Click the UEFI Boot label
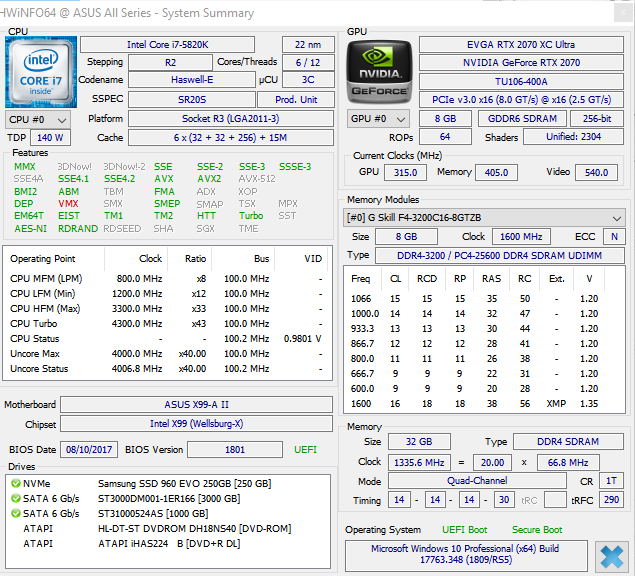The width and height of the screenshot is (635, 576). tap(465, 530)
